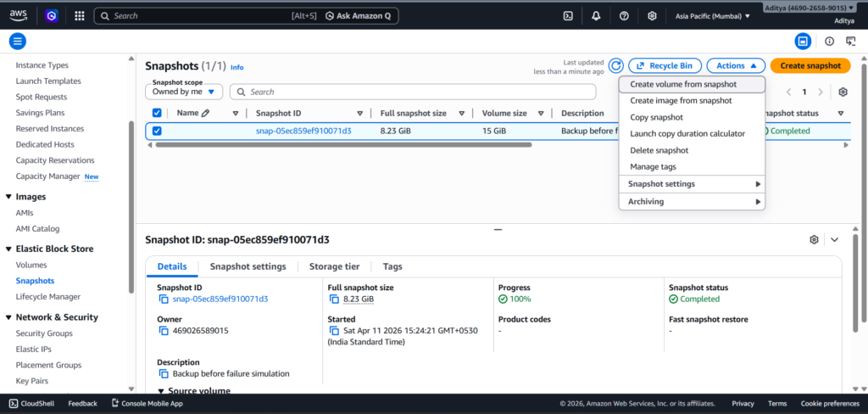Click the refresh snapshots button

(616, 65)
